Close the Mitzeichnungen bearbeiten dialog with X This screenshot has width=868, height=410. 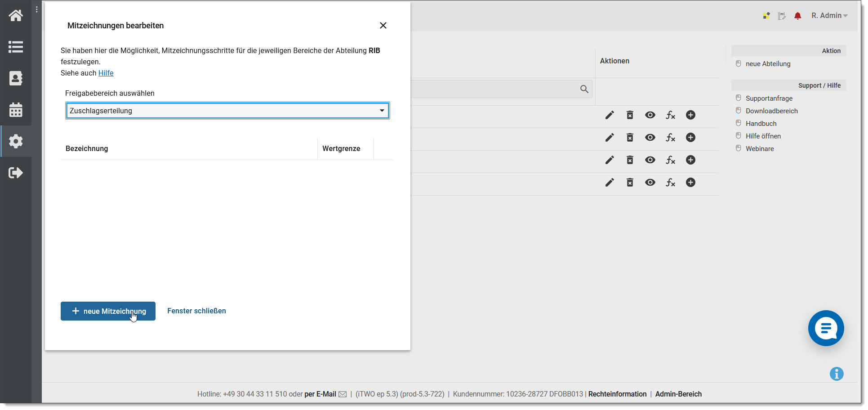pyautogui.click(x=383, y=26)
